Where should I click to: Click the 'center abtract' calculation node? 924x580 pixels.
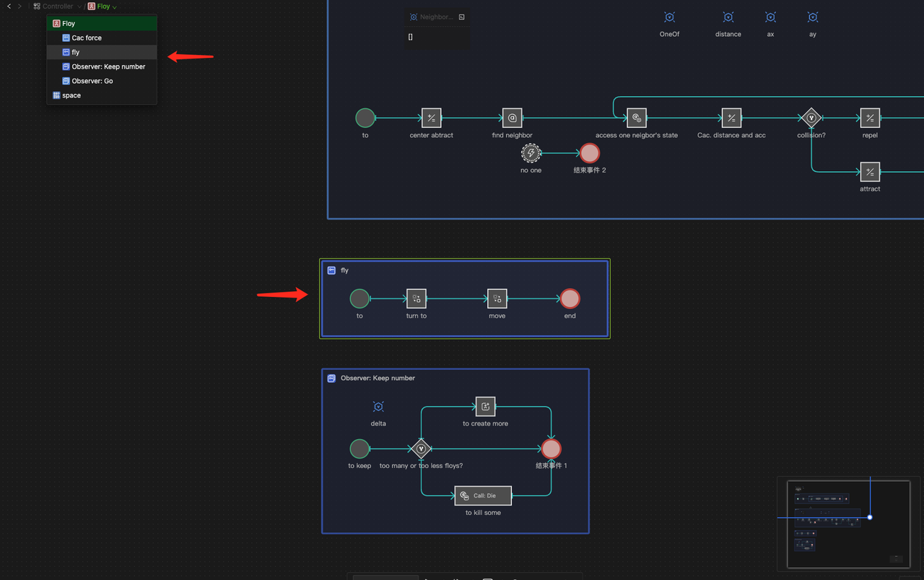[431, 118]
